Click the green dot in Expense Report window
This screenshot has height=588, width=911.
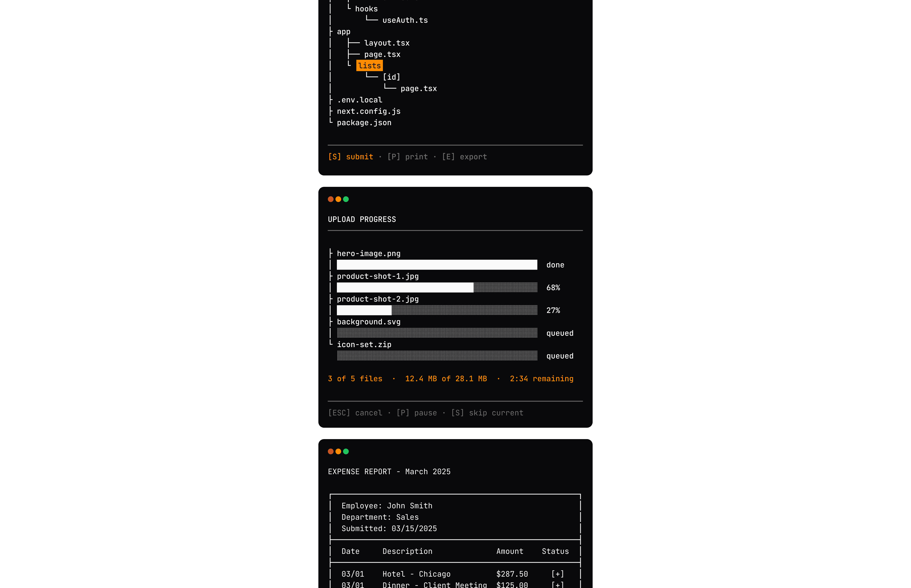(346, 451)
